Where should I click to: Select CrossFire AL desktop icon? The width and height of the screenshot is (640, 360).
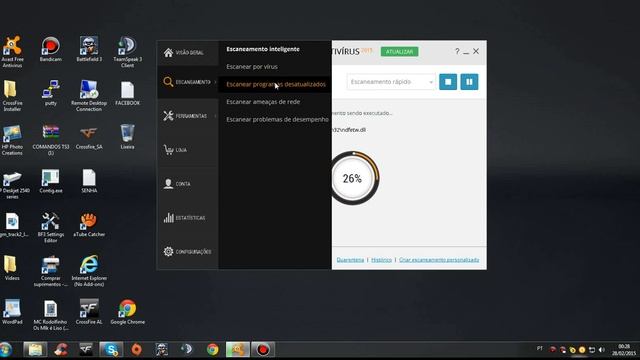(89, 312)
